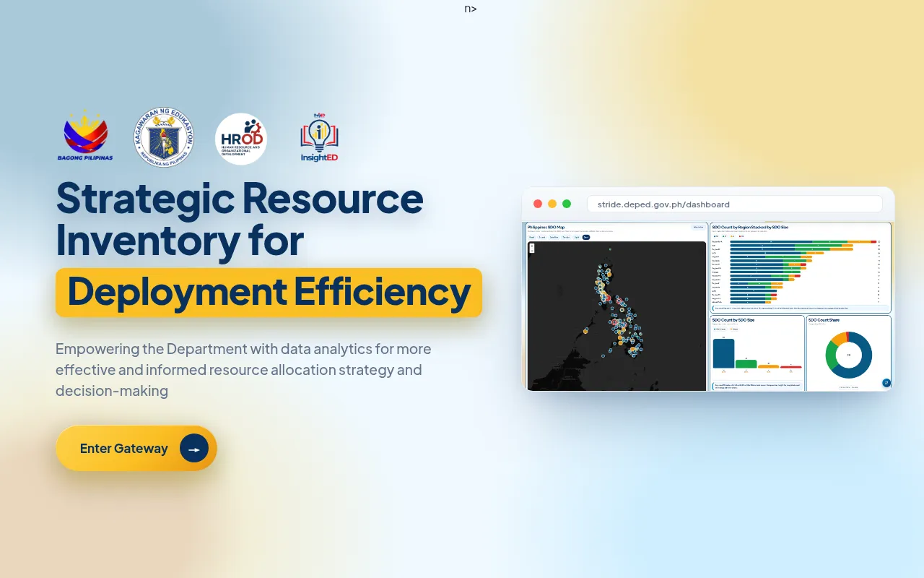This screenshot has width=924, height=578.
Task: Click the SDO Count by SDO Size bar chart
Action: (757, 353)
